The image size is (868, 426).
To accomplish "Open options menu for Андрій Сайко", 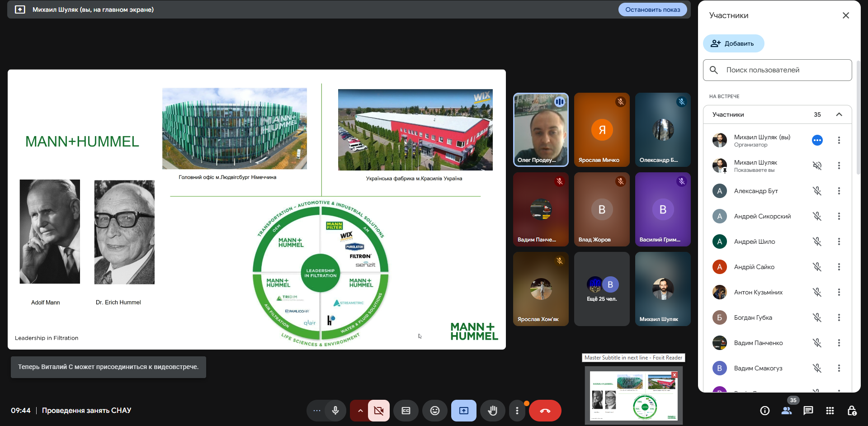I will tap(839, 267).
